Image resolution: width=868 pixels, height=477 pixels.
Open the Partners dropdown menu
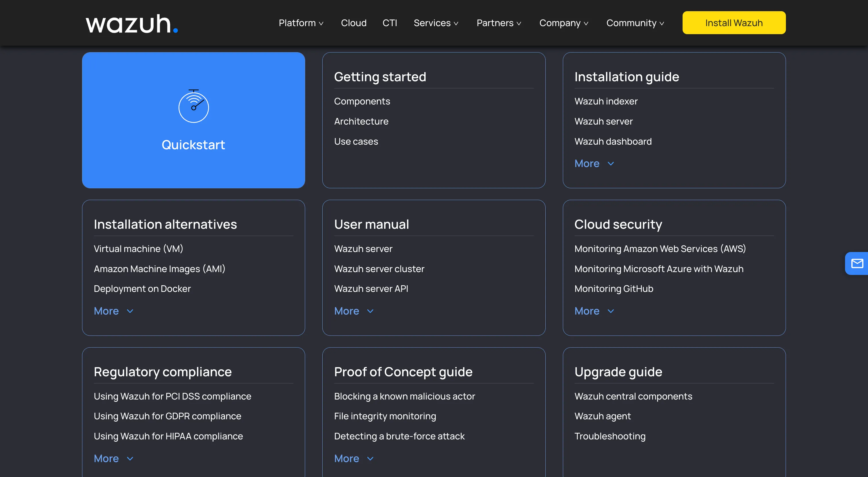tap(499, 23)
